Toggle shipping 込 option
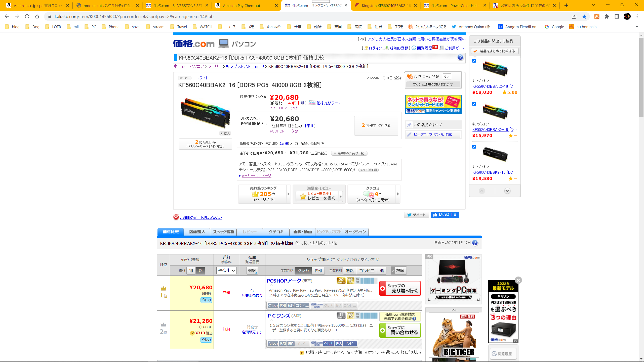Screen dimensions: 644x362 200,270
